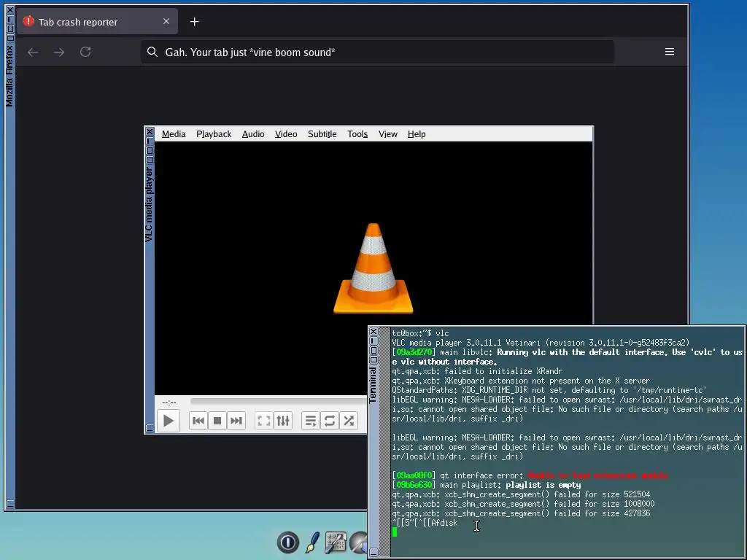Click the green Terminal cursor block

click(x=395, y=532)
